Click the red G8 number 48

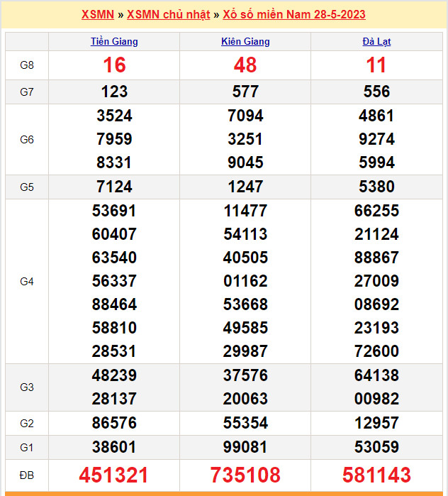245,65
